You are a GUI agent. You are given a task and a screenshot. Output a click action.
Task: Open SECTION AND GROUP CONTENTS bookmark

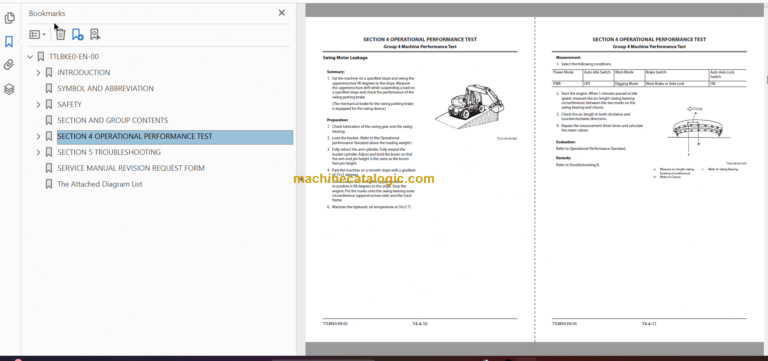(x=113, y=120)
